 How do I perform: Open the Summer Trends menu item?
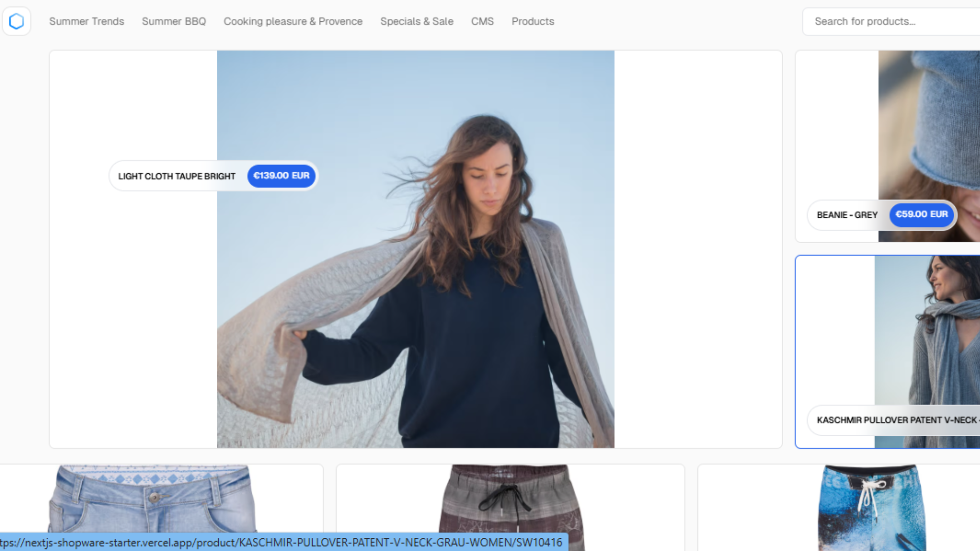[x=86, y=21]
